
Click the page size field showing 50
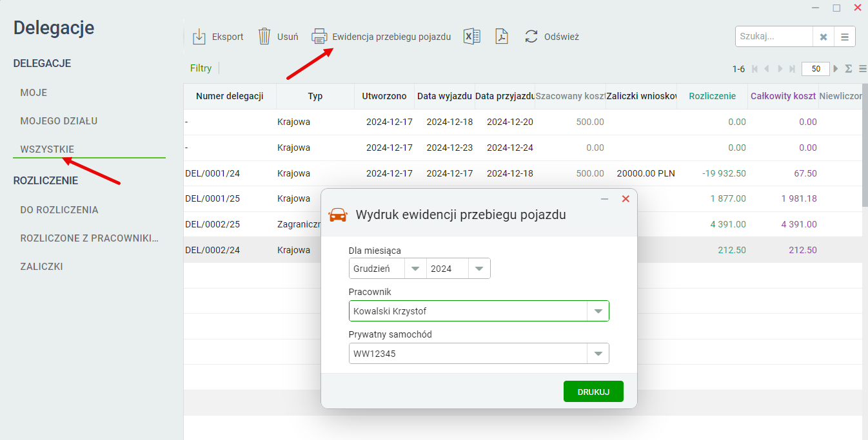click(x=816, y=69)
